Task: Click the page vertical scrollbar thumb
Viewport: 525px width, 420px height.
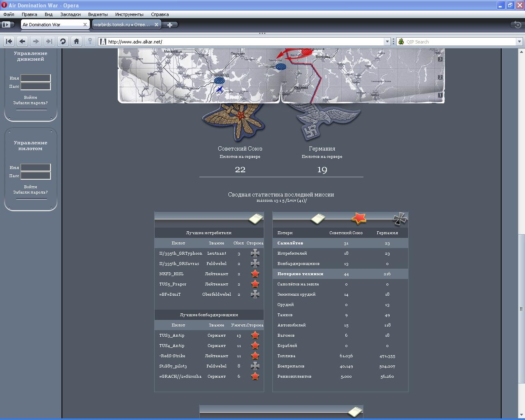Action: click(521, 308)
